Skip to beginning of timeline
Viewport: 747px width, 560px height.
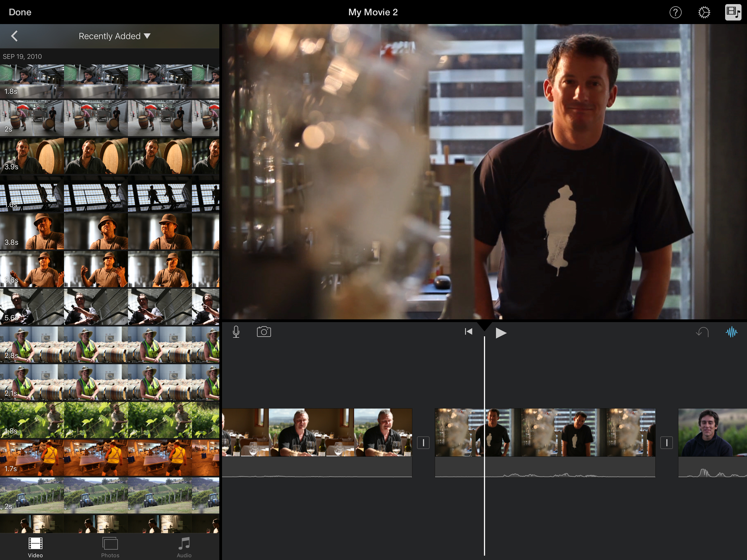tap(468, 332)
